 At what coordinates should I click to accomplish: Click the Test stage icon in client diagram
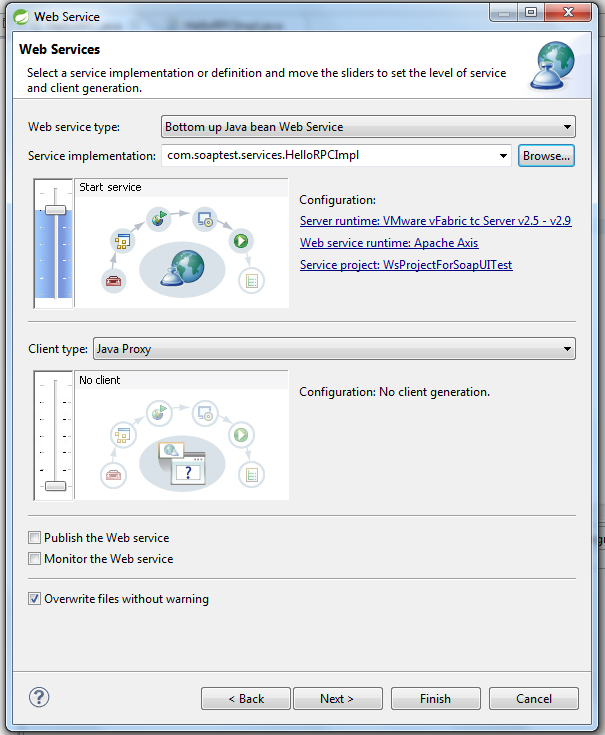click(252, 475)
